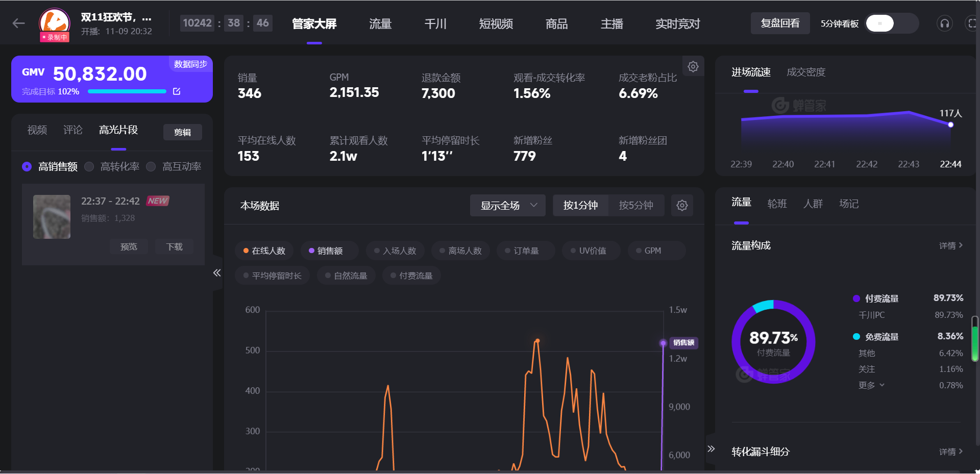Screen dimensions: 980x474
Task: Toggle the 入场人数 chart series
Action: (395, 251)
